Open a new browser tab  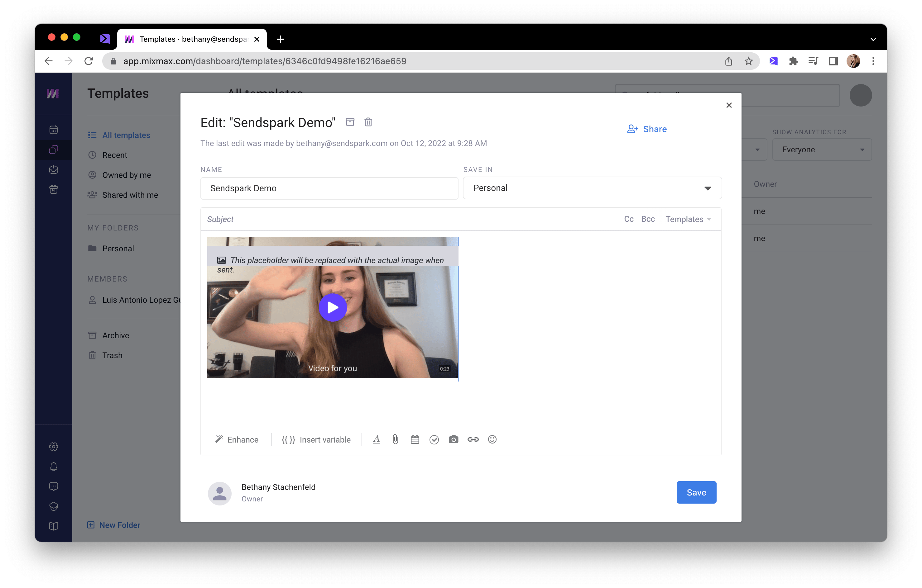coord(280,39)
